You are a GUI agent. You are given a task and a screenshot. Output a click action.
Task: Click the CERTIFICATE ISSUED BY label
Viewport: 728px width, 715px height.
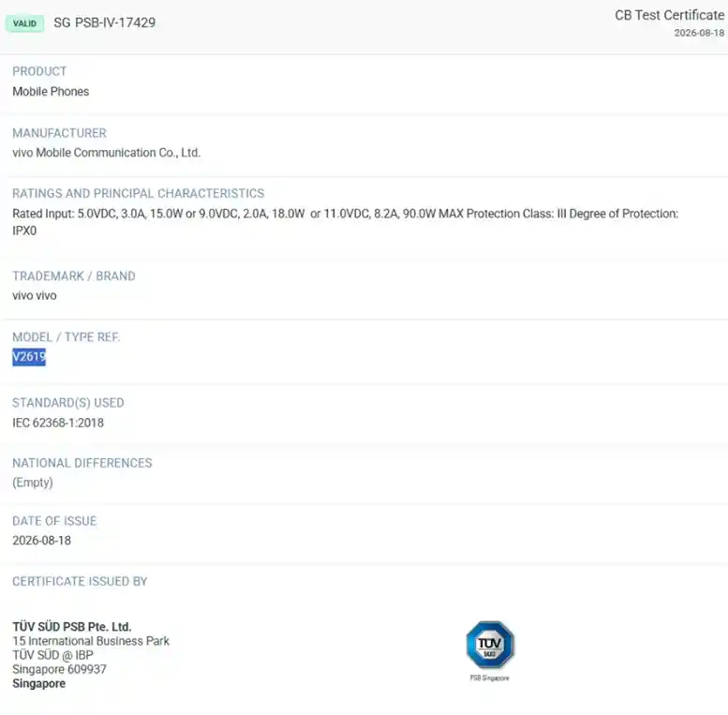tap(80, 582)
